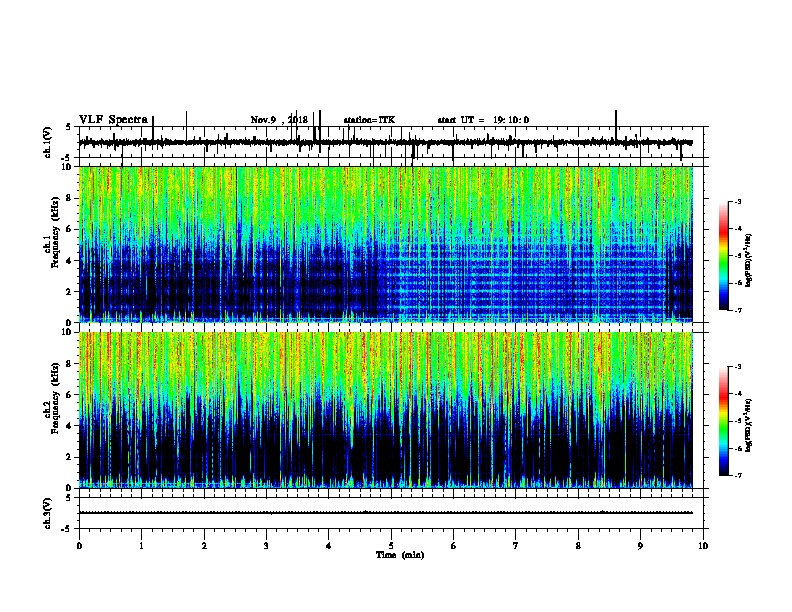Screen dimensions: 792x612
Task: Select the "start UT = 19:10:0" text
Action: pyautogui.click(x=483, y=120)
